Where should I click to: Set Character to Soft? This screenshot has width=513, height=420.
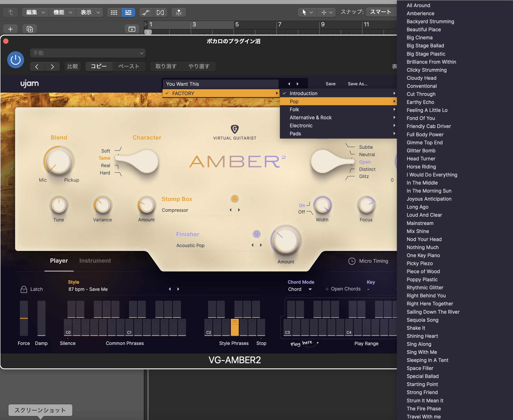click(x=106, y=151)
